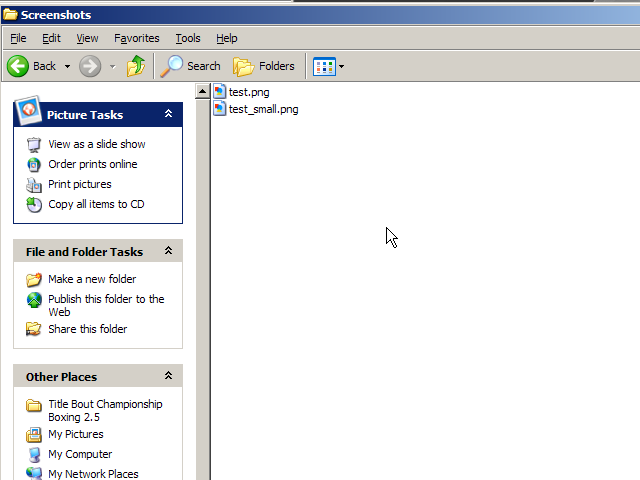Click Copy all items to CD link
Image resolution: width=640 pixels, height=480 pixels.
(96, 204)
